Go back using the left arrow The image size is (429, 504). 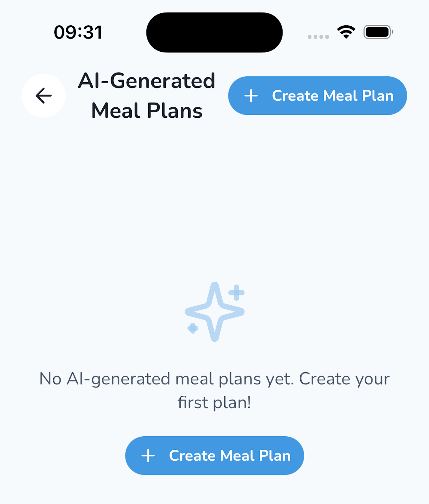[44, 96]
